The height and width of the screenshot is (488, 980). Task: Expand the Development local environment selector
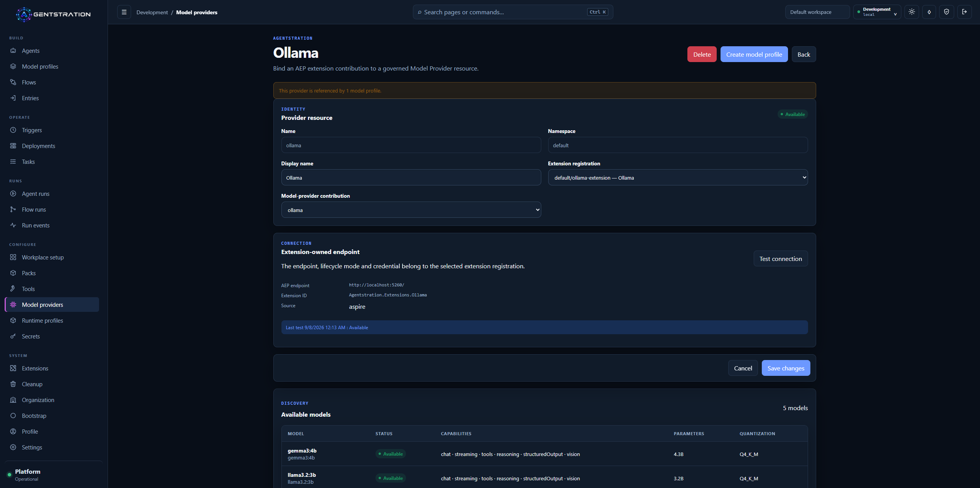pos(877,12)
